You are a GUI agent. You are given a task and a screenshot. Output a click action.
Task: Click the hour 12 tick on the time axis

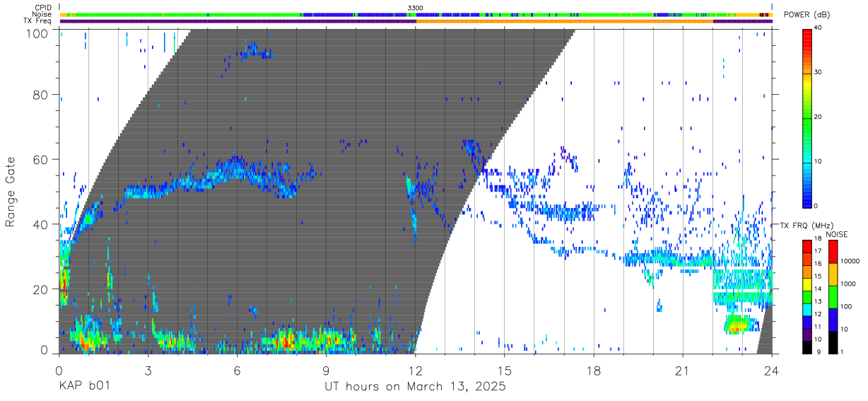pos(416,370)
